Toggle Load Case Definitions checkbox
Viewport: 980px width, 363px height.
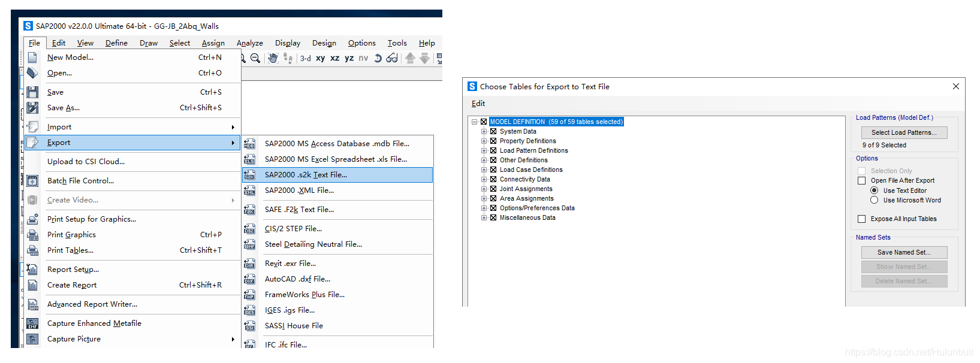[x=493, y=170]
